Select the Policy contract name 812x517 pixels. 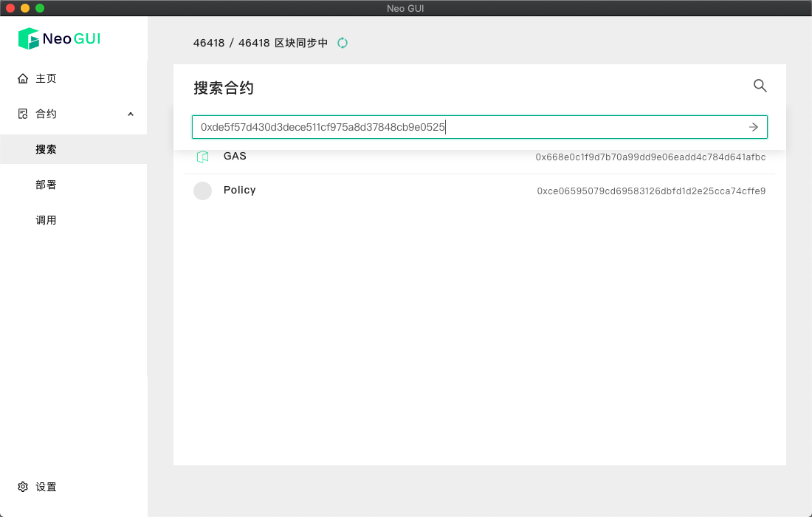pyautogui.click(x=239, y=191)
